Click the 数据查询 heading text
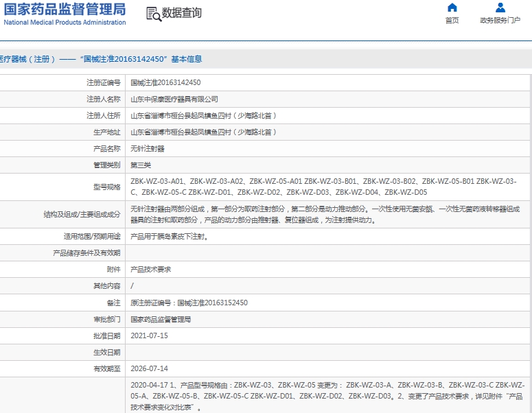This screenshot has height=413, width=532. click(x=181, y=13)
